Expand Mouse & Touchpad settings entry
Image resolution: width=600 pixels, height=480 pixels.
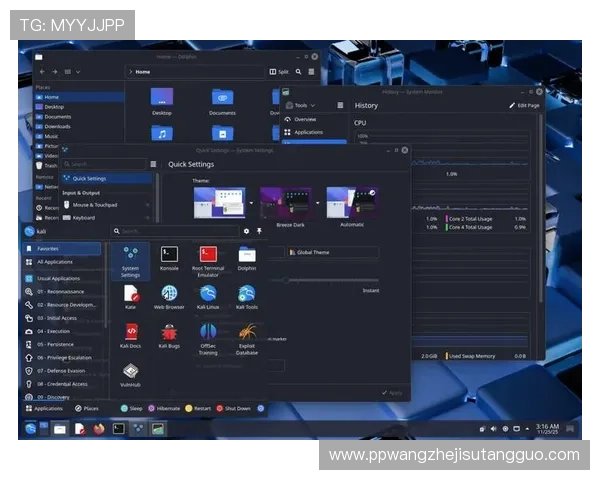coord(147,205)
